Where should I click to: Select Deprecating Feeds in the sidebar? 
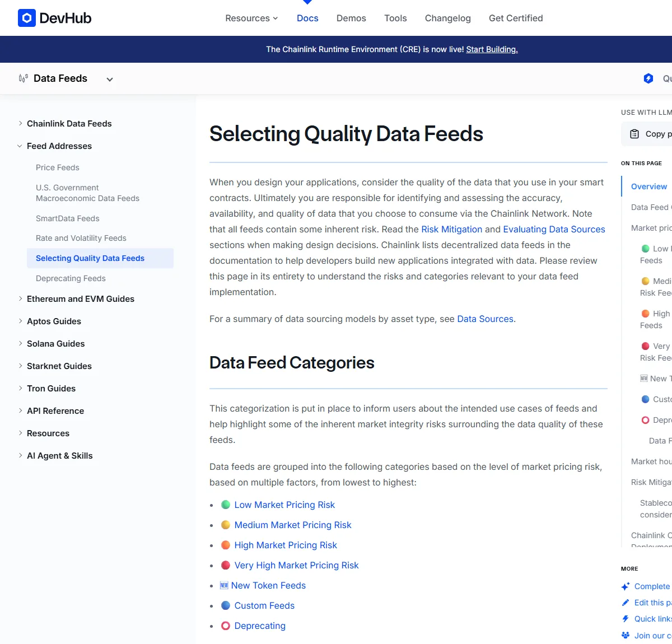(71, 278)
